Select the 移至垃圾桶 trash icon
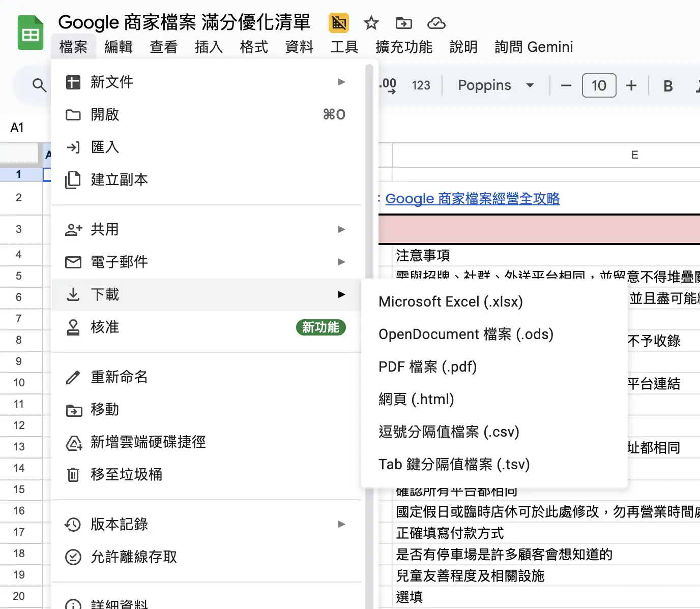 coord(73,475)
